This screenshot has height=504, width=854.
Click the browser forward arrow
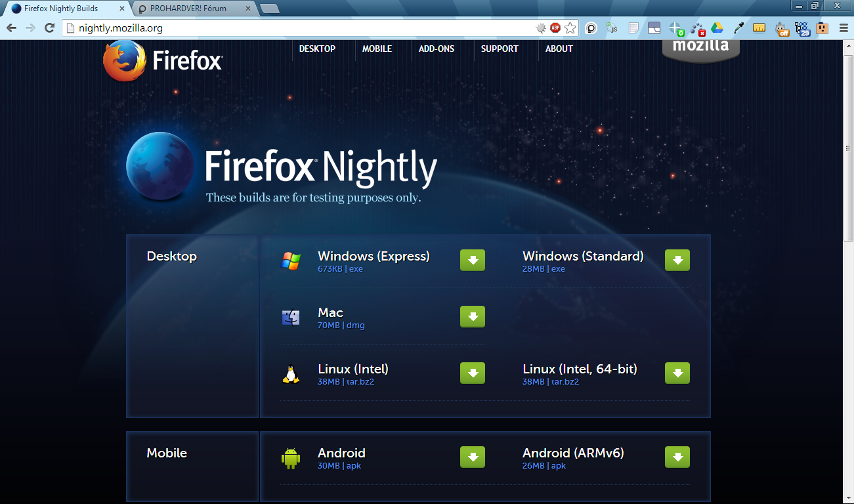[30, 28]
